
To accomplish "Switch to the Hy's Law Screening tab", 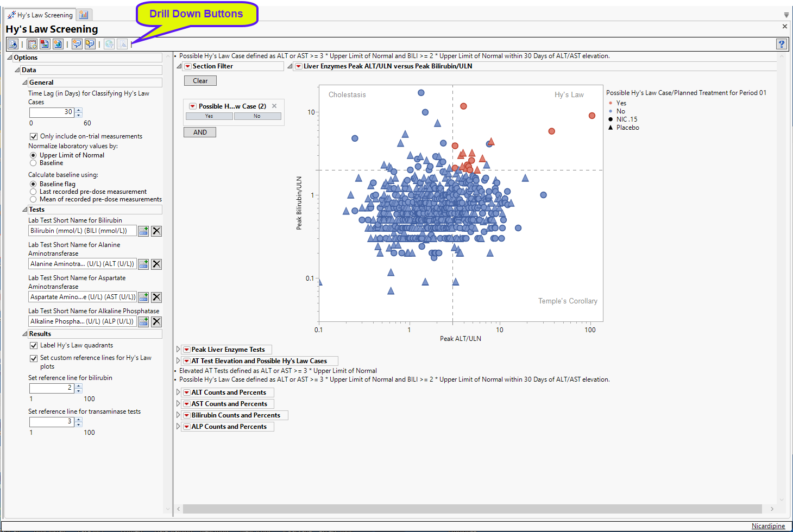I will coord(40,15).
